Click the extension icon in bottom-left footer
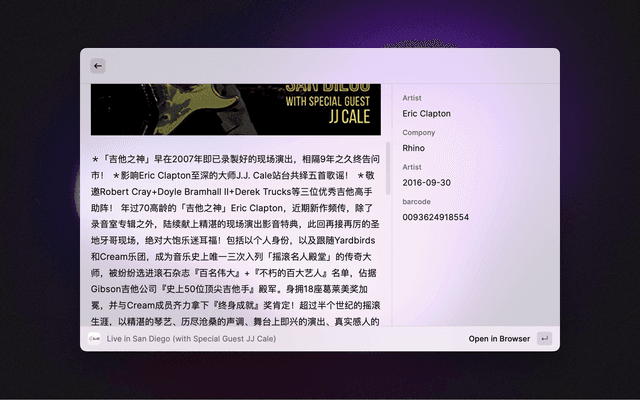Screen dimensions: 640x400 pyautogui.click(x=96, y=339)
